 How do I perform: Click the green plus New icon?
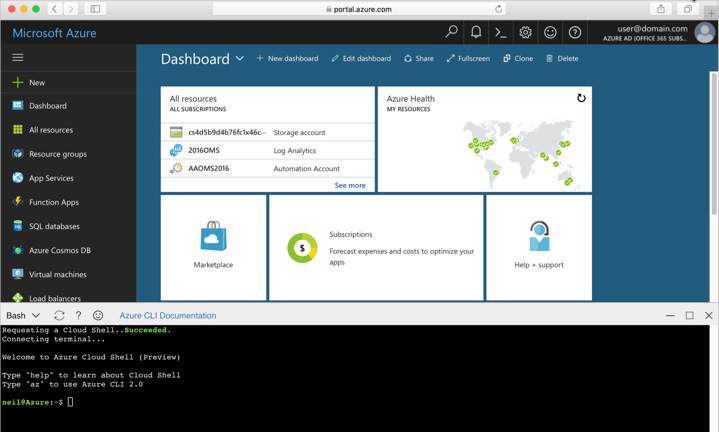[17, 83]
